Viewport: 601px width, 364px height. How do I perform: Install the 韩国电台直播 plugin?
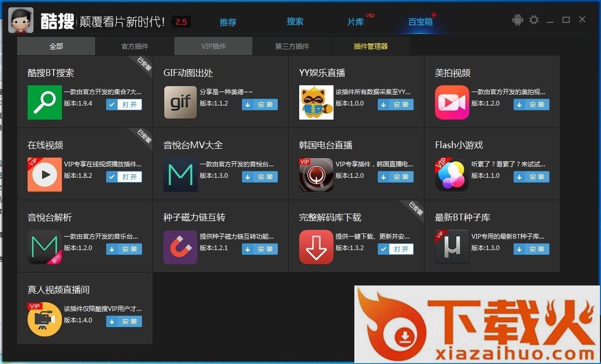click(395, 177)
